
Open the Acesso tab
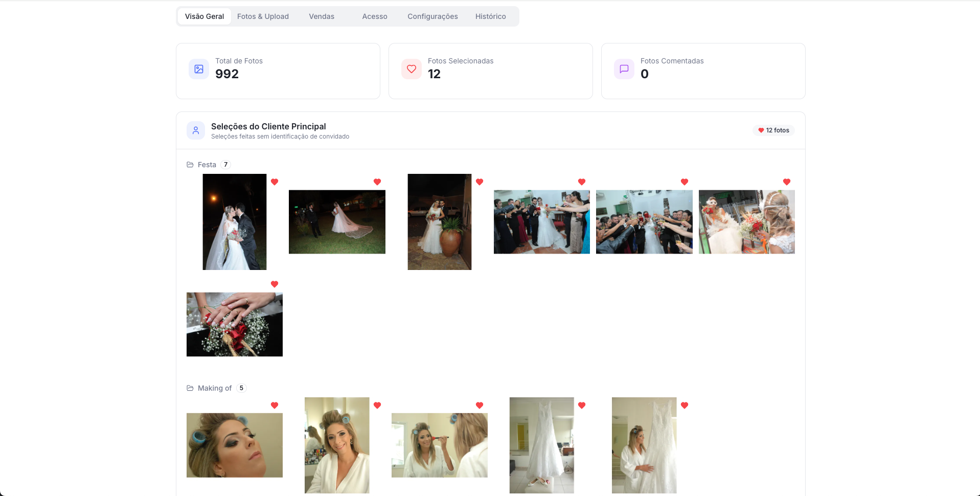click(x=375, y=16)
